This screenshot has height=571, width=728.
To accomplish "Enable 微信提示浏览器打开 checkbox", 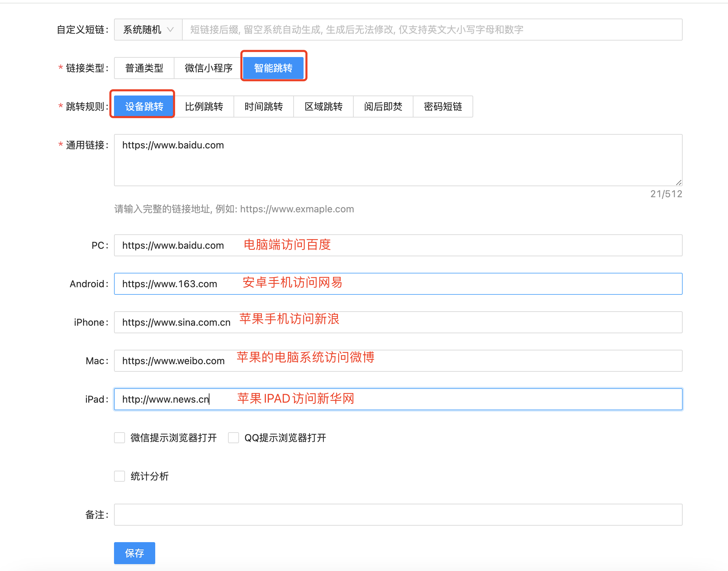I will tap(120, 438).
